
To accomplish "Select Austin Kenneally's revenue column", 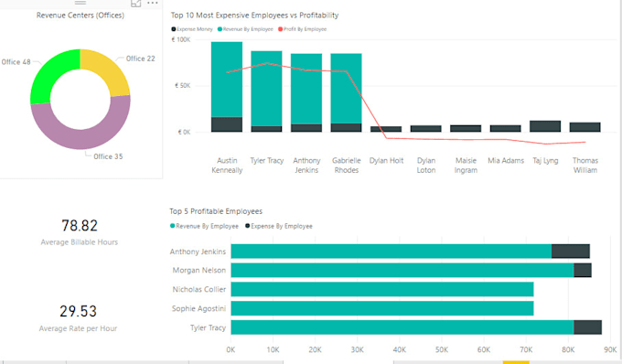I will pyautogui.click(x=227, y=80).
